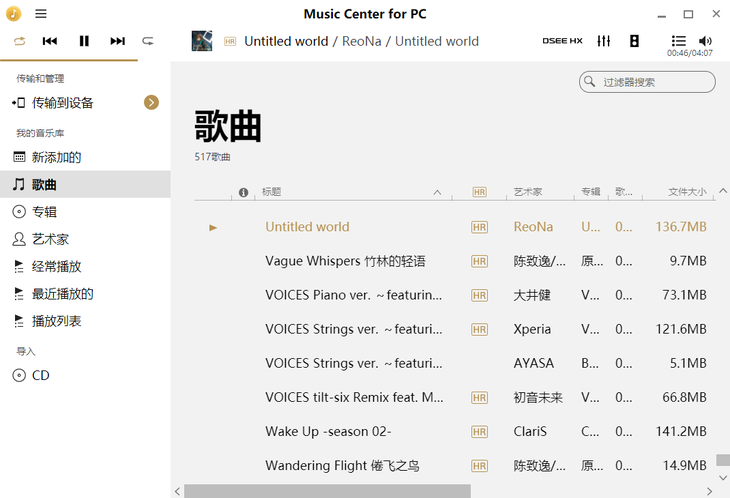Expand the transfer to device arrow
Image resolution: width=730 pixels, height=498 pixels.
click(x=151, y=102)
